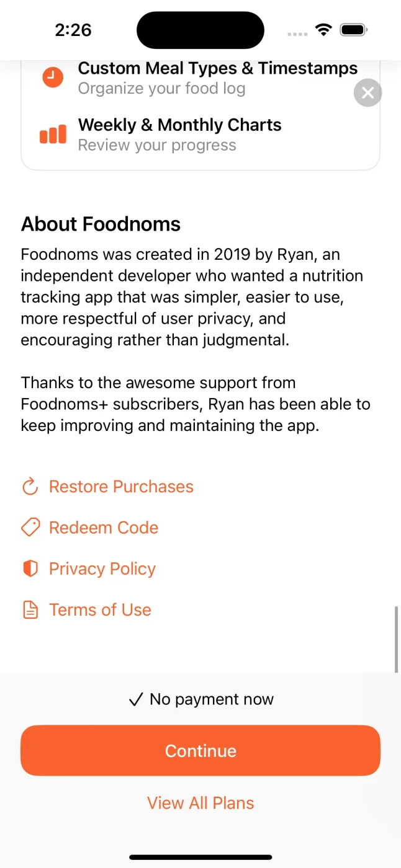Tap the circular arrow Restore Purchases icon
Viewport: 401px width, 868px height.
point(30,487)
